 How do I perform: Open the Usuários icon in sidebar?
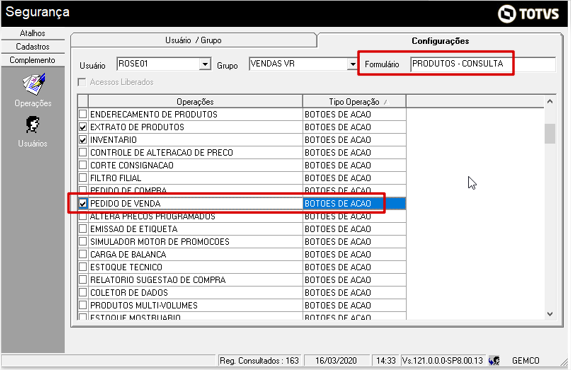tap(33, 125)
